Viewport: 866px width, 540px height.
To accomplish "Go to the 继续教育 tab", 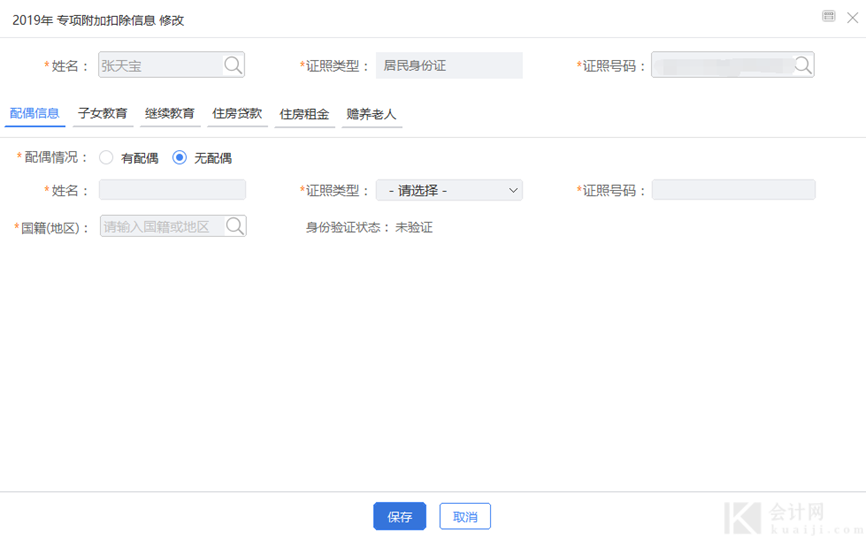I will point(170,114).
